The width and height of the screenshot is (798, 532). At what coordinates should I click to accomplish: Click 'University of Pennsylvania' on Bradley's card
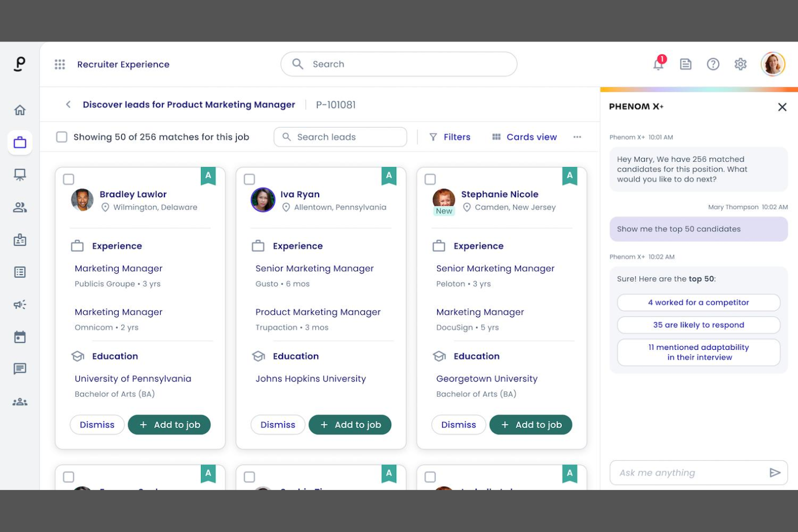coord(133,378)
